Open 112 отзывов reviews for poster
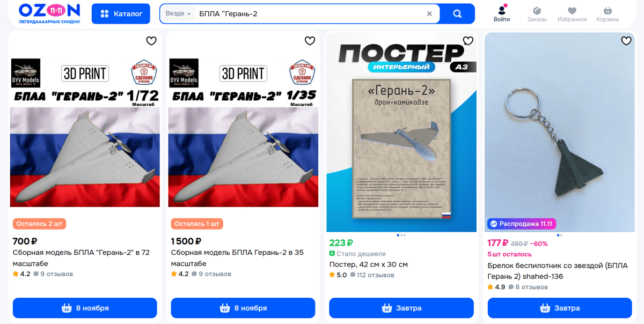644x324 pixels. click(x=372, y=275)
